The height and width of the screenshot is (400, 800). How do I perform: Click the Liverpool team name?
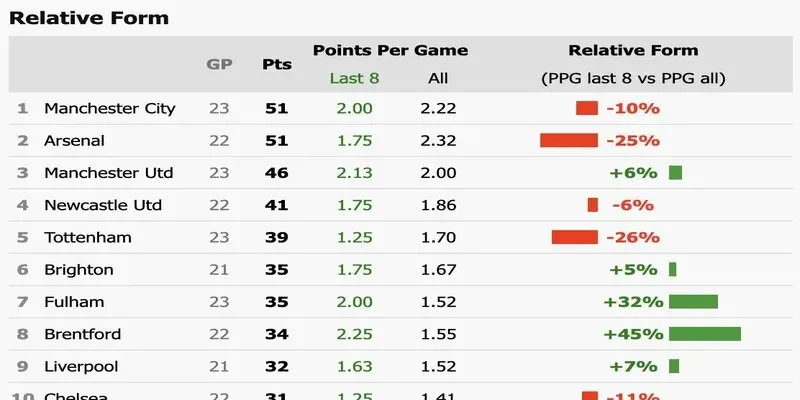(81, 366)
